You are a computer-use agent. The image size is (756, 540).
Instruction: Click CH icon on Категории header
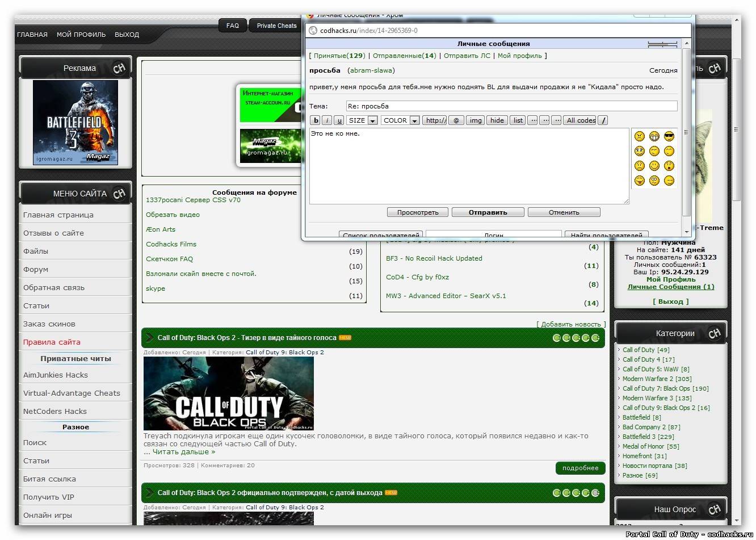tap(715, 333)
